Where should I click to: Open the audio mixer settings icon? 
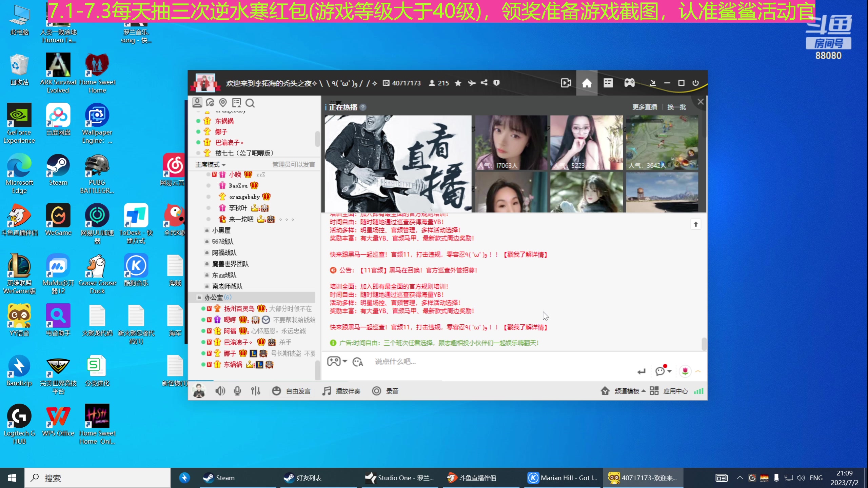[x=256, y=391]
